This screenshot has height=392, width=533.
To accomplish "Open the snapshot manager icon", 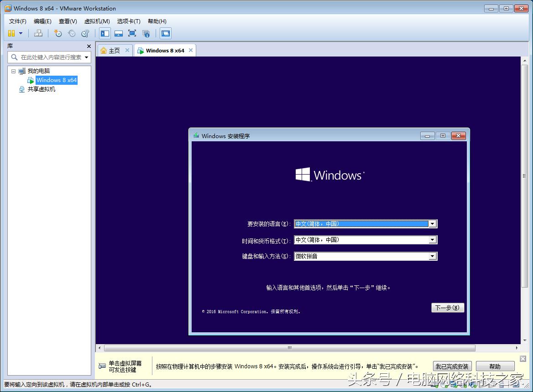I will pos(85,33).
